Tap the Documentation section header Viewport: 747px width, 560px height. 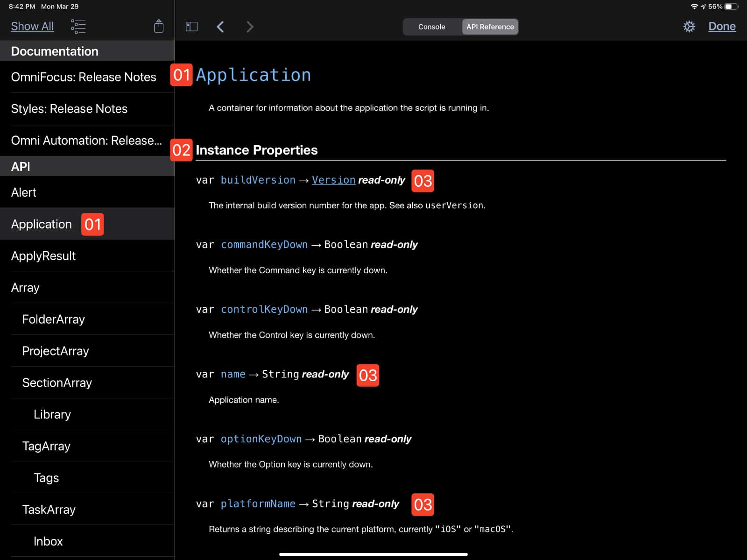coord(87,51)
